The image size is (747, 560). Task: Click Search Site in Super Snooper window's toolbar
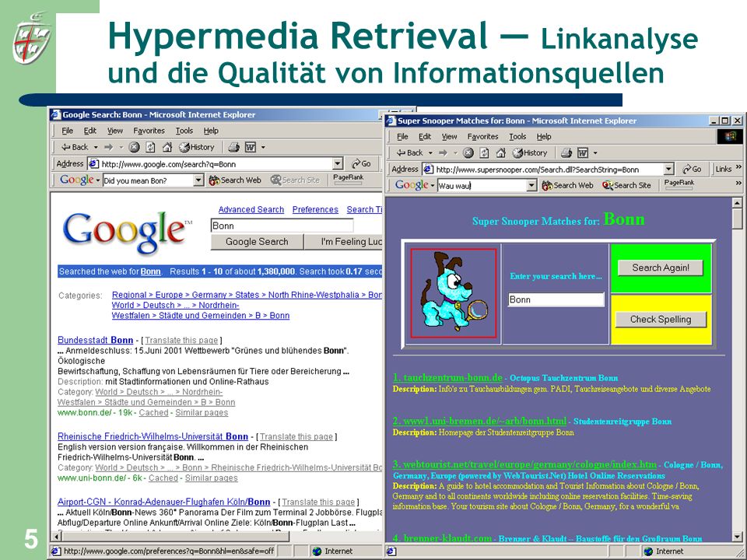coord(626,185)
